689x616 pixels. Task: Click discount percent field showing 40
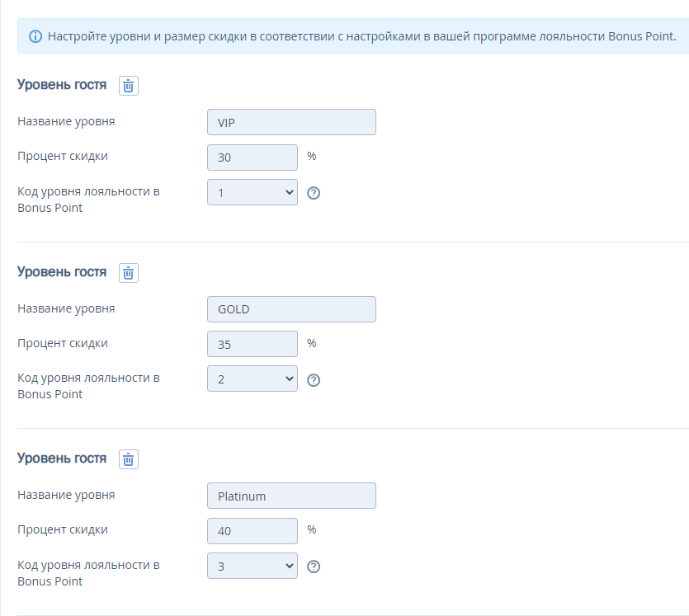coord(252,530)
